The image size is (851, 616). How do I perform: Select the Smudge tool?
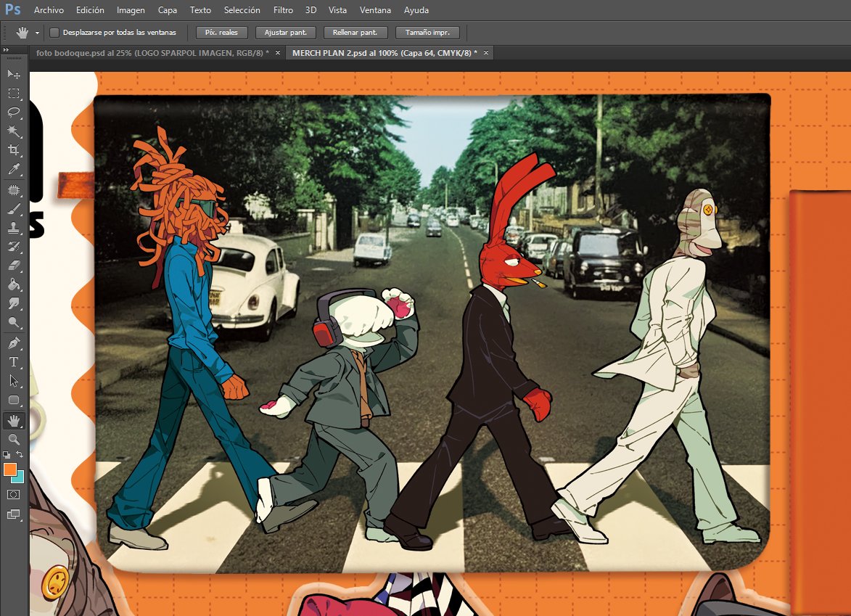tap(14, 304)
